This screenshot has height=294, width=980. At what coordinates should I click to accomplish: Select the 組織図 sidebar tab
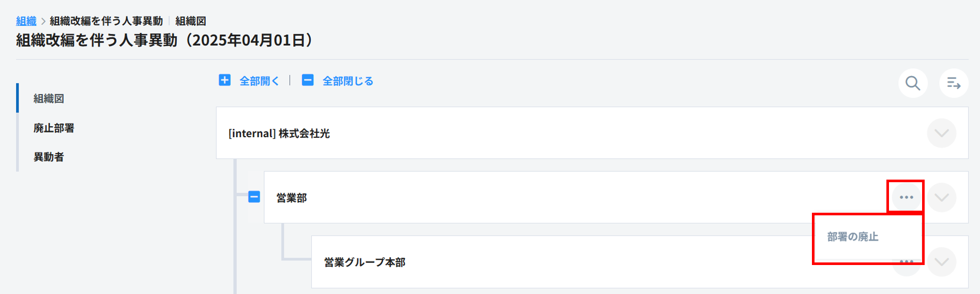point(49,98)
